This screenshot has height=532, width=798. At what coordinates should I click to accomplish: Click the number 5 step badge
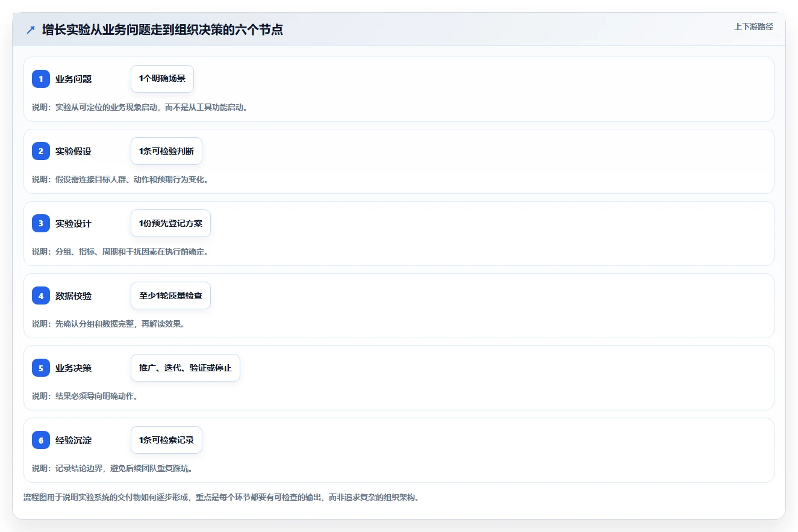click(41, 368)
